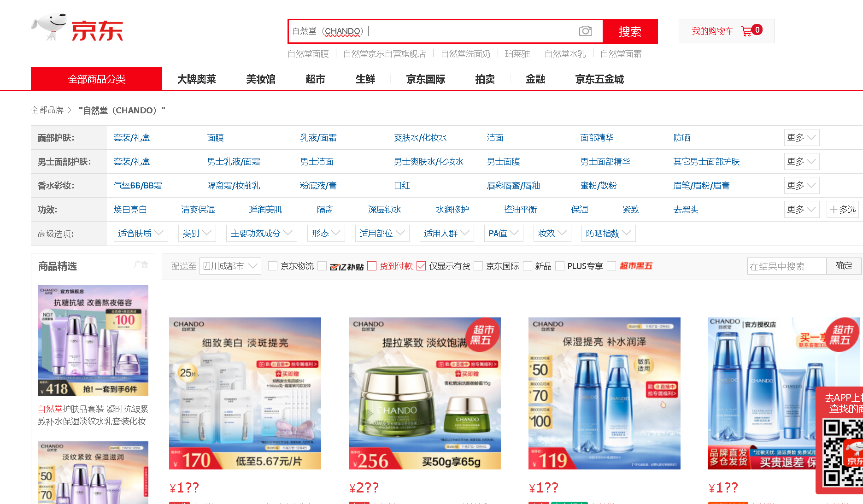This screenshot has height=504, width=863.
Task: Expand 更多 in 香水彩妆 row
Action: pyautogui.click(x=802, y=186)
